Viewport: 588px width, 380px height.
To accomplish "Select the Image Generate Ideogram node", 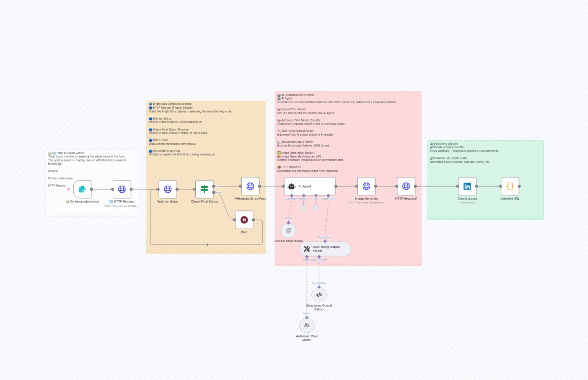I will click(366, 187).
